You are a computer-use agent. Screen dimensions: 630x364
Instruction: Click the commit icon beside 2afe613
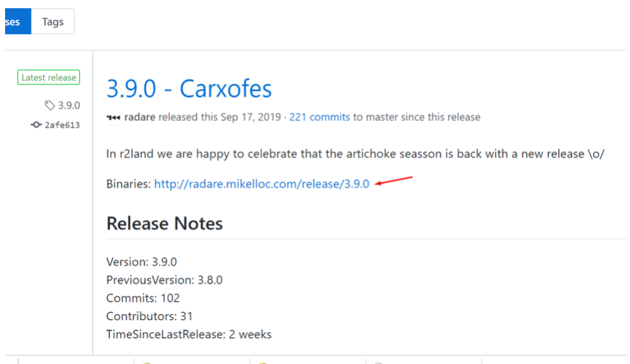[x=36, y=125]
